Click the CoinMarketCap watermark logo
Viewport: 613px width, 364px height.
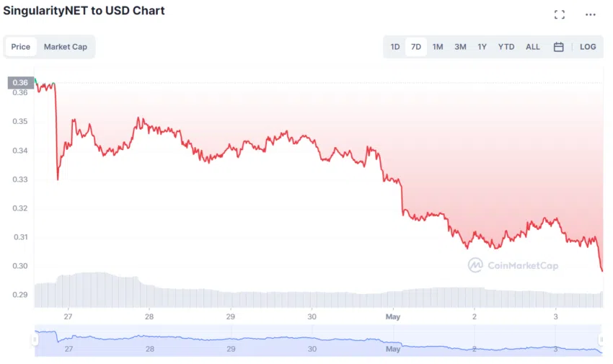pyautogui.click(x=513, y=265)
